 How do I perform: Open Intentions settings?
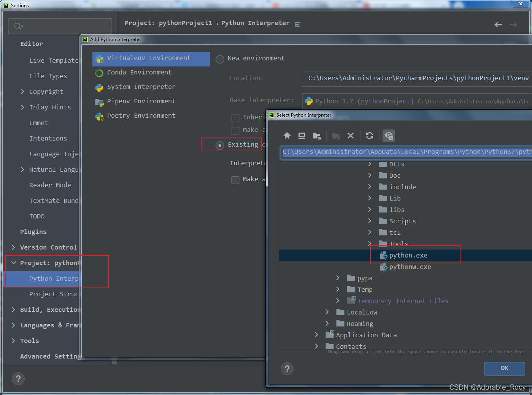coord(48,138)
